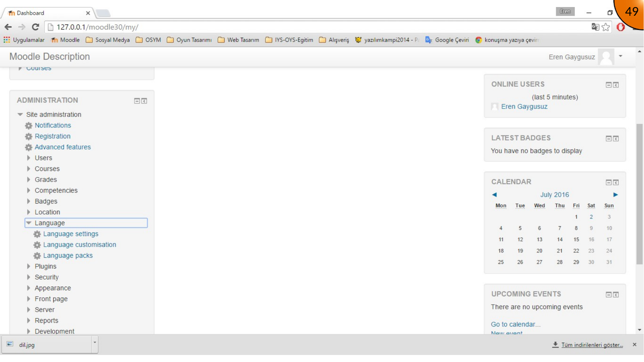Open the user menu dropdown arrow
This screenshot has width=644, height=362.
[621, 56]
